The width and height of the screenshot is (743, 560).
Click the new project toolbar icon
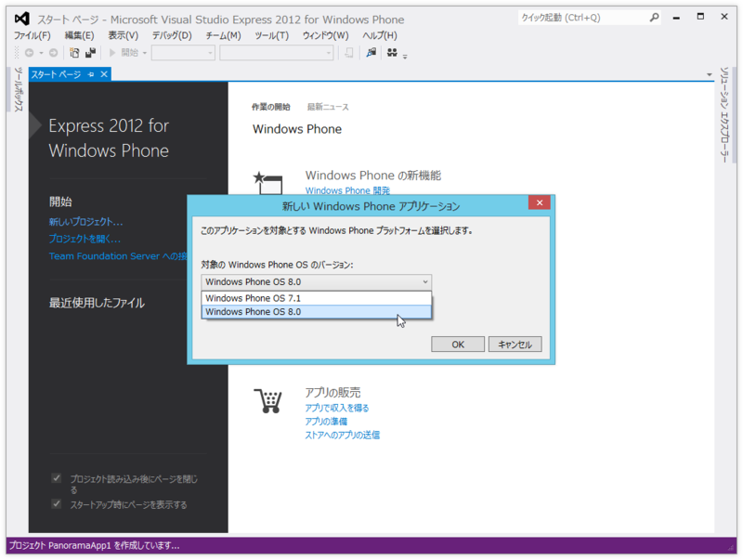(x=74, y=53)
